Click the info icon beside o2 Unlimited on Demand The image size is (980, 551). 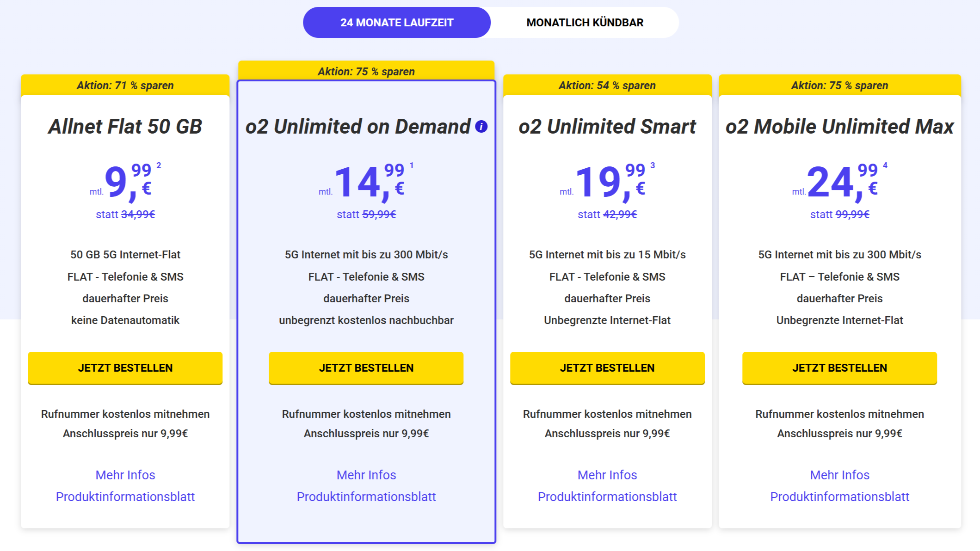(x=481, y=126)
